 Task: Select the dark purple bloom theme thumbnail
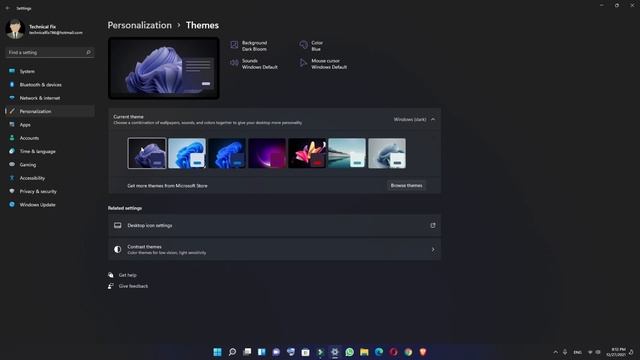147,153
